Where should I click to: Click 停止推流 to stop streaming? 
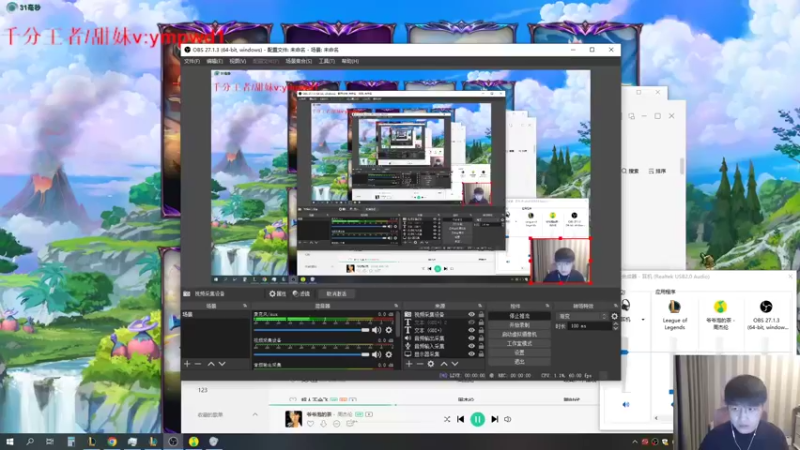(x=519, y=316)
